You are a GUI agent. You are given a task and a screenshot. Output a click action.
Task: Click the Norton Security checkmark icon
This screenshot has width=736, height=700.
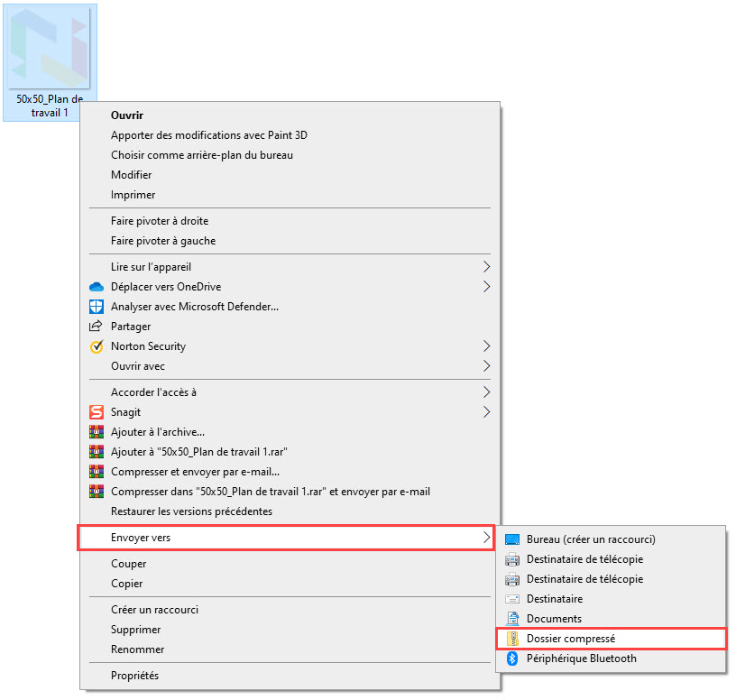pos(97,346)
